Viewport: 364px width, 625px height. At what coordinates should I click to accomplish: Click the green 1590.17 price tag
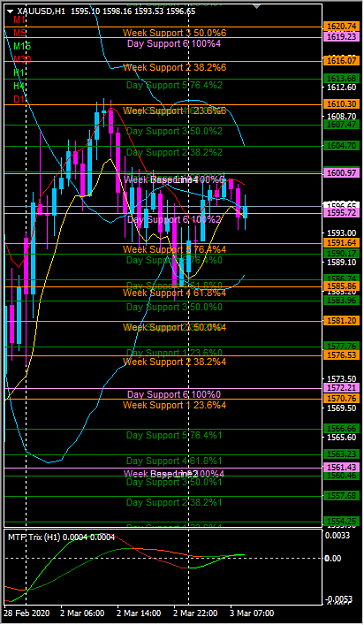tap(342, 254)
